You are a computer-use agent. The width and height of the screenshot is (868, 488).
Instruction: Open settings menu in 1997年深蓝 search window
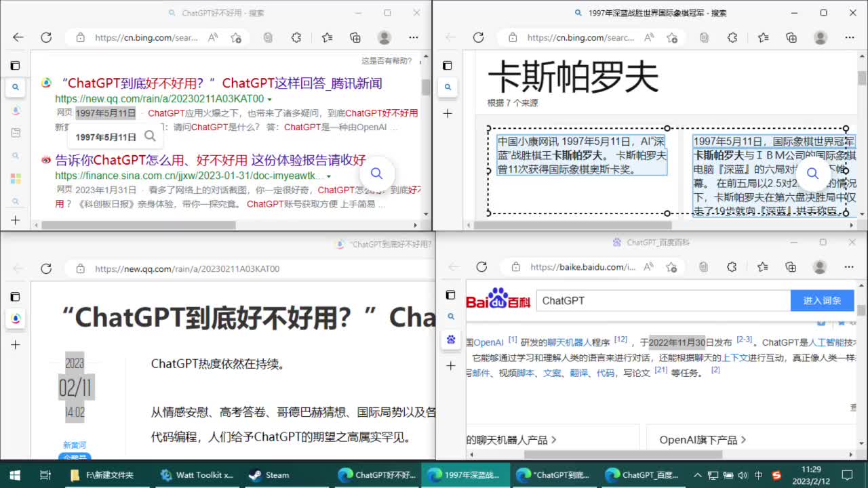pyautogui.click(x=850, y=38)
